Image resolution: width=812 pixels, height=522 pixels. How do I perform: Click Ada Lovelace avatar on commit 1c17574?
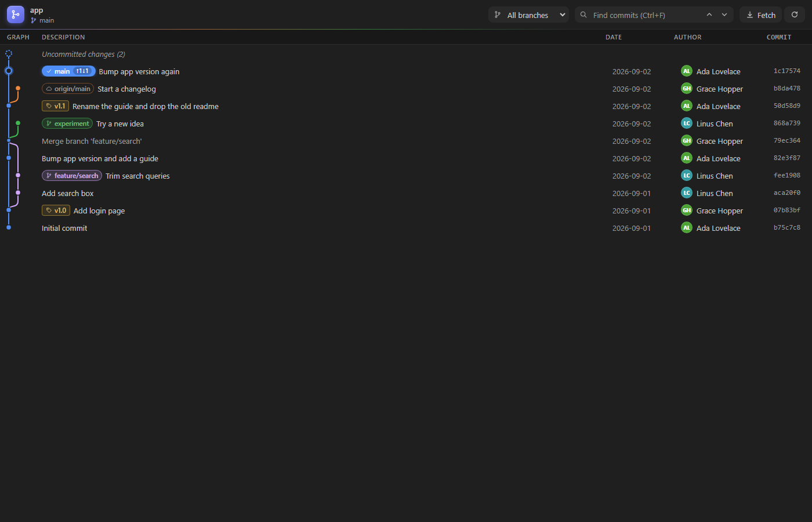pos(687,71)
